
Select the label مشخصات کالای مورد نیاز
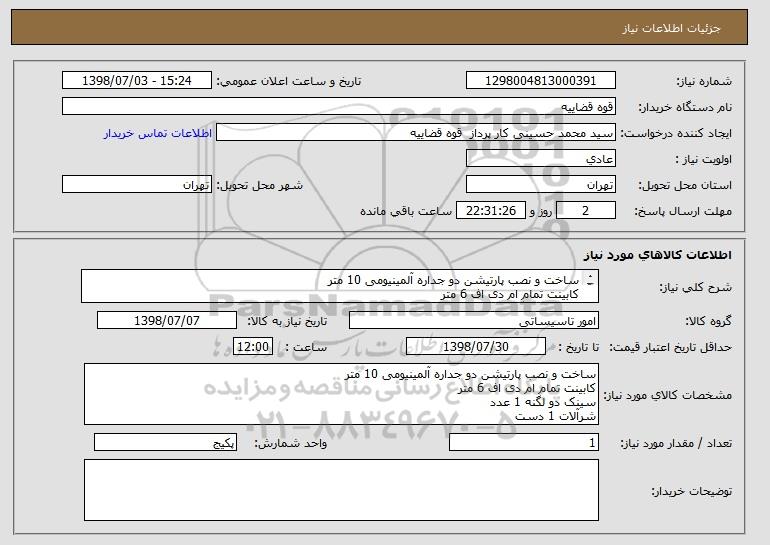667,395
